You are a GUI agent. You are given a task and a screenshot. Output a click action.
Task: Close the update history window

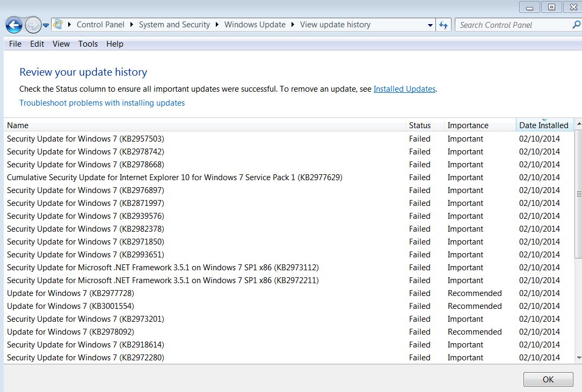click(x=573, y=7)
